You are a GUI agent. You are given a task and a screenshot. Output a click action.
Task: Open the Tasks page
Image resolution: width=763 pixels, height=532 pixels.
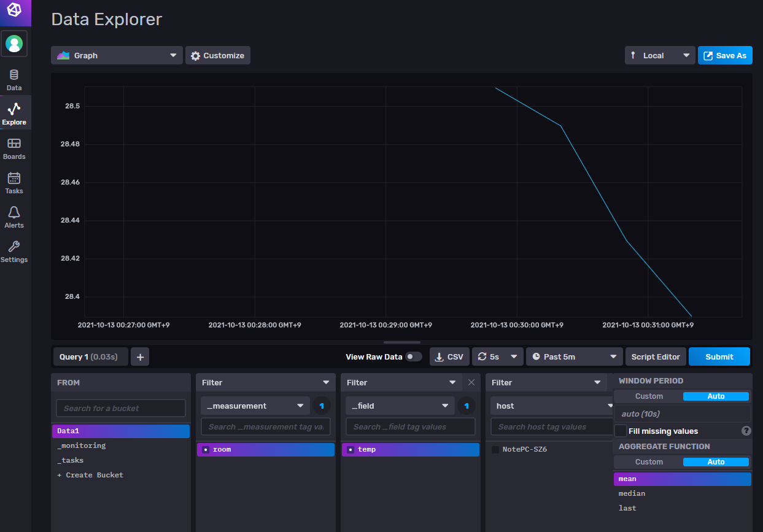[x=14, y=182]
